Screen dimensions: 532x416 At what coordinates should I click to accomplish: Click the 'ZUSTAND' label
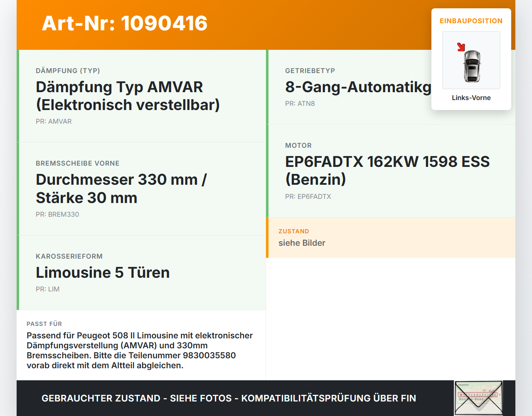[x=294, y=231]
